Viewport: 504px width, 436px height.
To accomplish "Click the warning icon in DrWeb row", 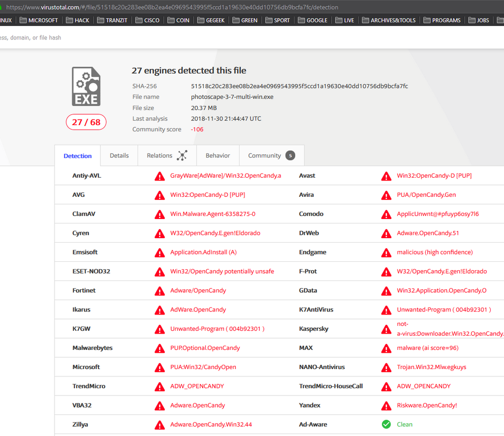I will (x=386, y=233).
